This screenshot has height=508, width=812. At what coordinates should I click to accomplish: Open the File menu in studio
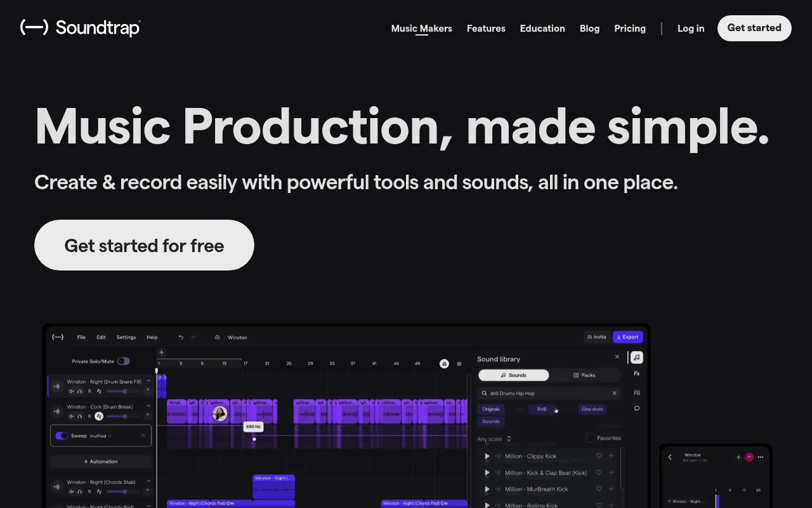tap(81, 337)
